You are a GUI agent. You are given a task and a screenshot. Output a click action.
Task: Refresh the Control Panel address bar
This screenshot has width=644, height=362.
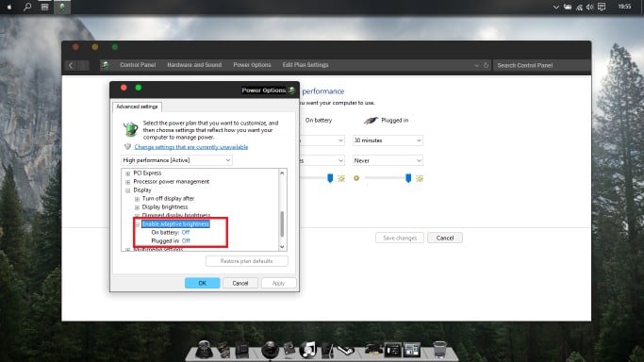click(x=486, y=65)
